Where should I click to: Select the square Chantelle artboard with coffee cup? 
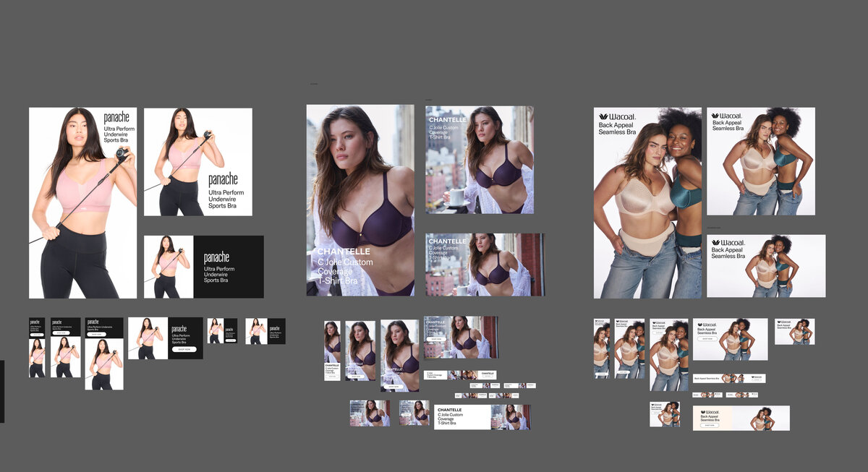click(x=480, y=160)
